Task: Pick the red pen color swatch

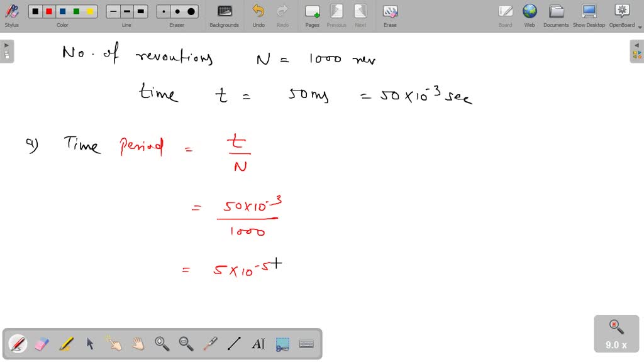Action: [49, 11]
